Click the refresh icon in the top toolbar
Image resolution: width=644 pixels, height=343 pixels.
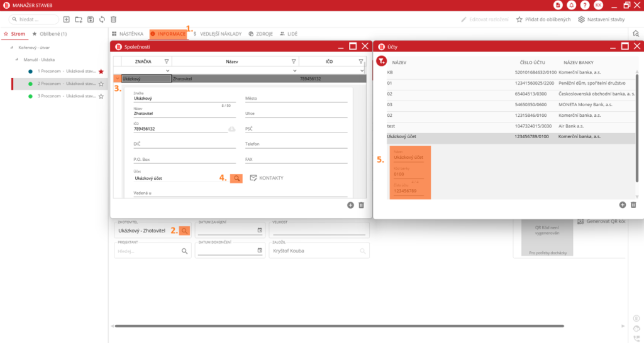click(x=102, y=20)
